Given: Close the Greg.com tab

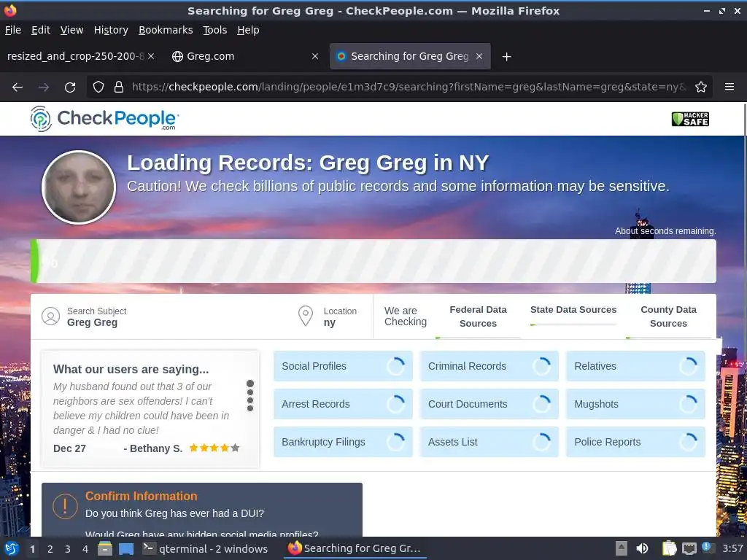Looking at the screenshot, I should click(x=315, y=56).
